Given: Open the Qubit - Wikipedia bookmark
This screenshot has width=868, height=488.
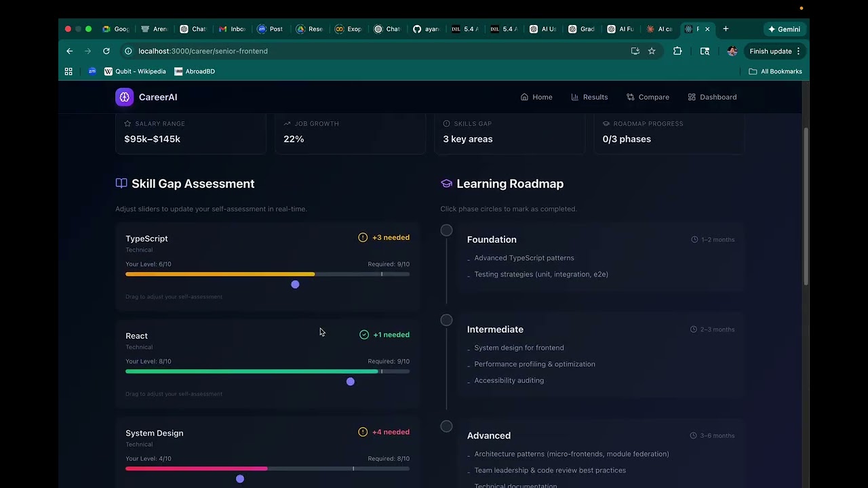Looking at the screenshot, I should pos(135,71).
